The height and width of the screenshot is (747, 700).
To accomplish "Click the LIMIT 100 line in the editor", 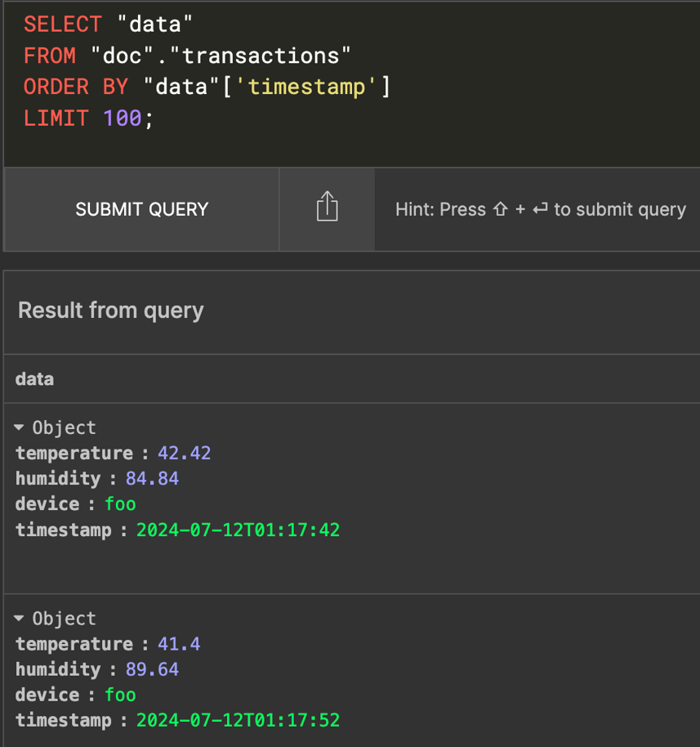I will (x=82, y=118).
